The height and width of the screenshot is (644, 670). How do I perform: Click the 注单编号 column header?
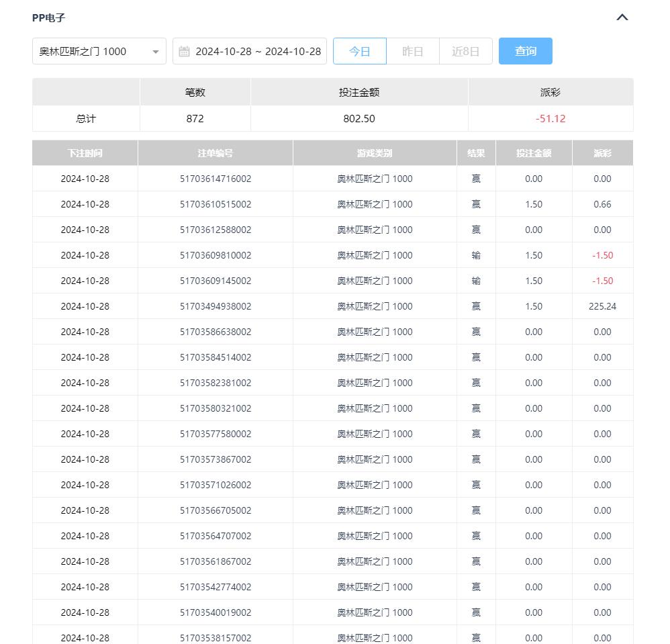click(x=215, y=153)
